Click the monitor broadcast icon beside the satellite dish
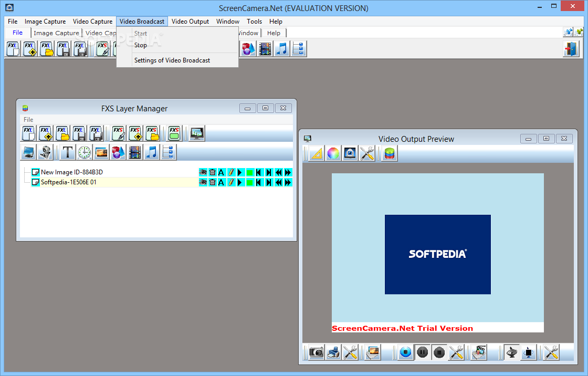This screenshot has height=376, width=588. 528,353
